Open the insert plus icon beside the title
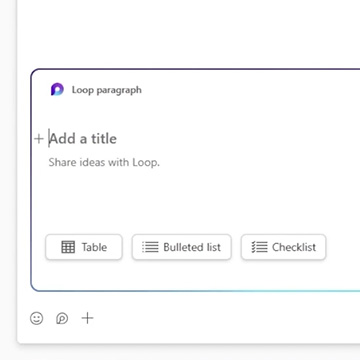360x360 pixels. click(39, 139)
